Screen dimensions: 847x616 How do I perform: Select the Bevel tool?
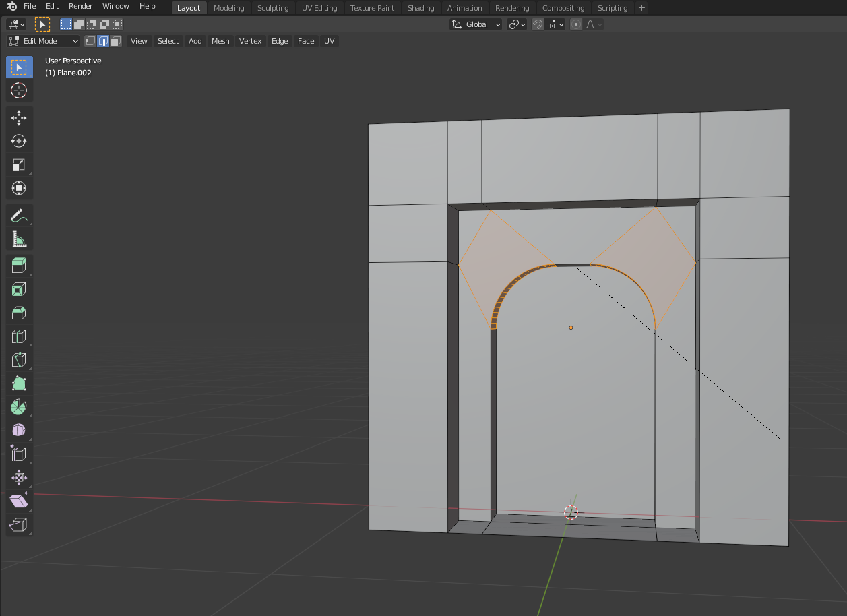point(19,313)
